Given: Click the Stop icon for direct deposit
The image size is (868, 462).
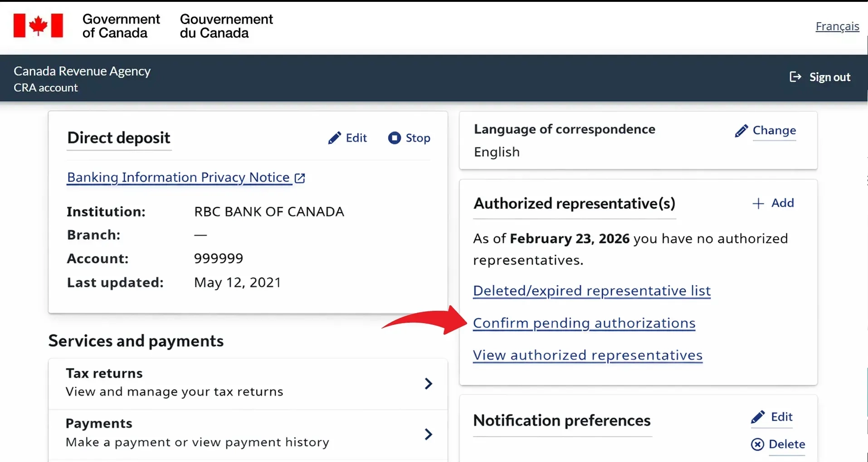Looking at the screenshot, I should click(x=395, y=138).
